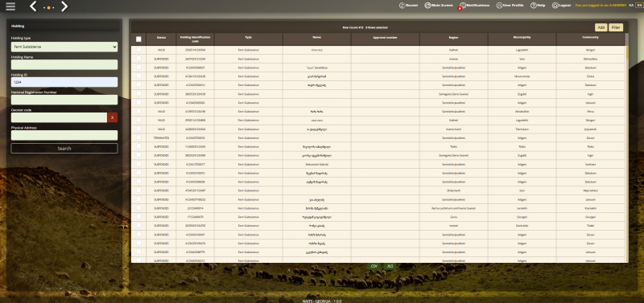The image size is (644, 303).
Task: Sort by Community column header
Action: click(x=590, y=39)
